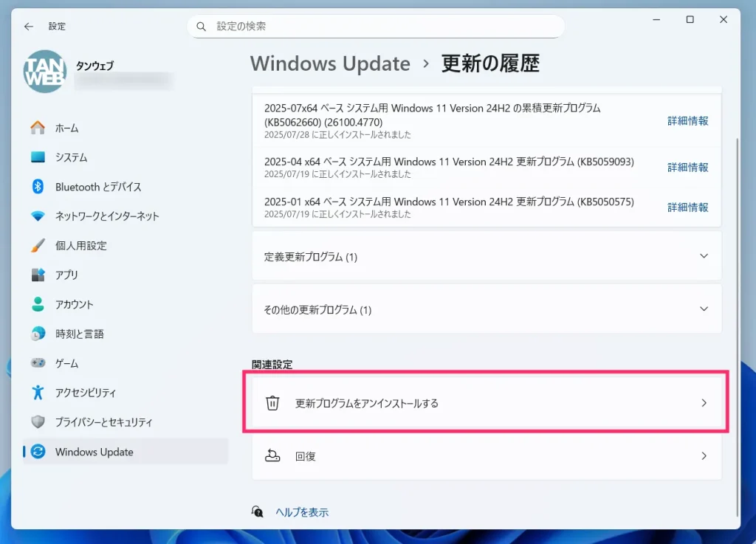Select ネットワークとインターネット in sidebar
756x544 pixels.
click(x=126, y=216)
